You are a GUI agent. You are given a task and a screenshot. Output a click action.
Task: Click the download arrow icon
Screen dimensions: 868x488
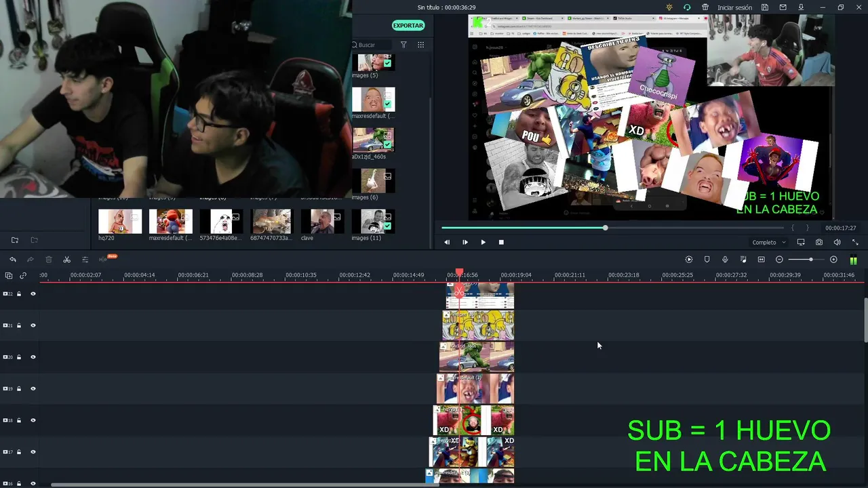801,7
